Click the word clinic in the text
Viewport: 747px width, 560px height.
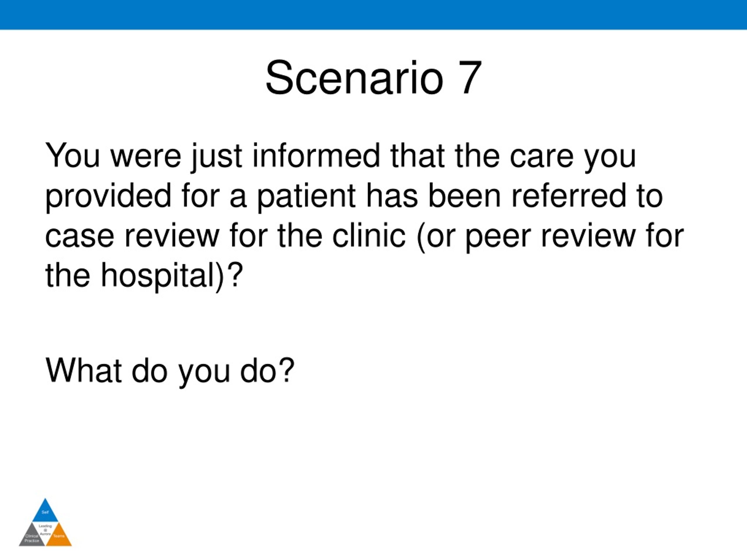(369, 236)
